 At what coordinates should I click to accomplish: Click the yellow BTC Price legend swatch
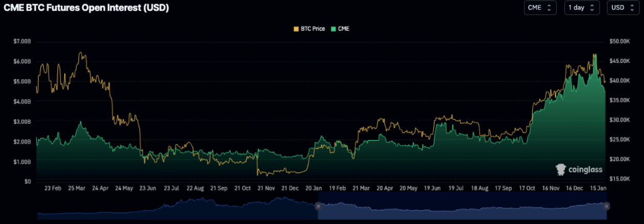[x=295, y=29]
